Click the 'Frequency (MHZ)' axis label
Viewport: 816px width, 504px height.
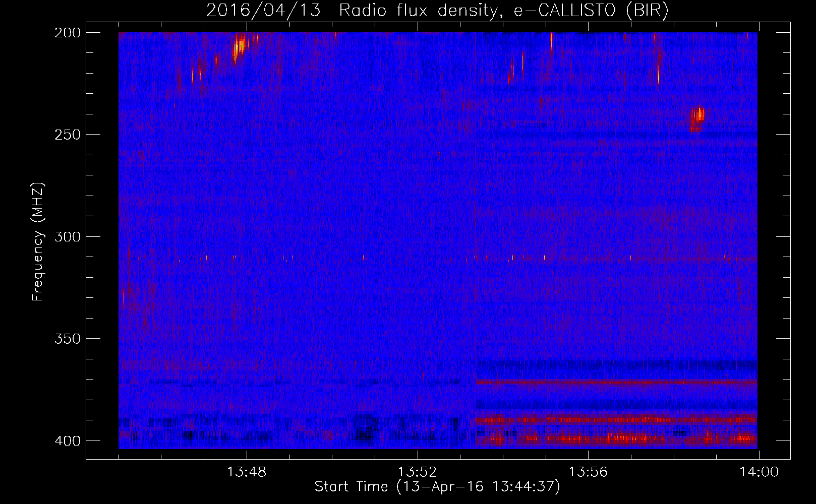click(38, 241)
